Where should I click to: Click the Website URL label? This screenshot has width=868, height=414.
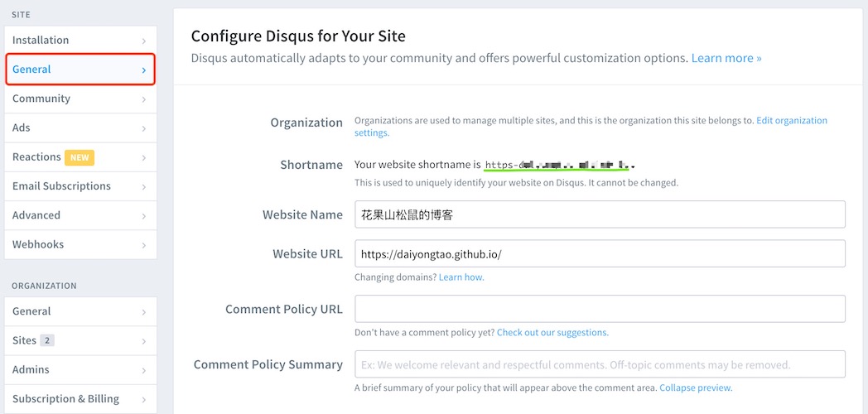click(x=308, y=254)
